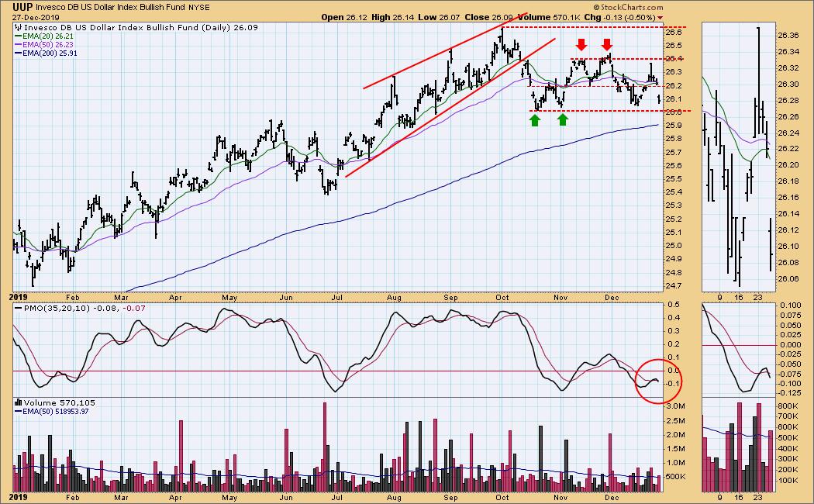This screenshot has width=814, height=504.
Task: Click the dark blue EMA(200) legend swatch
Action: point(18,53)
